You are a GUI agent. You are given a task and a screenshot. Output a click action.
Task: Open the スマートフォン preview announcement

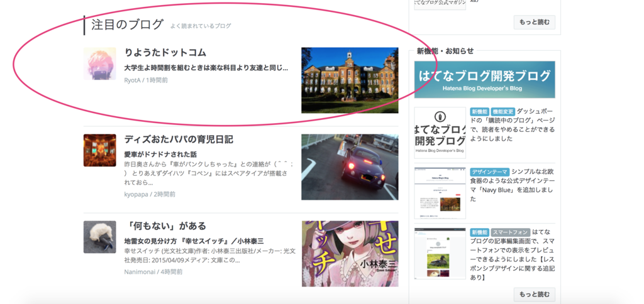513,255
